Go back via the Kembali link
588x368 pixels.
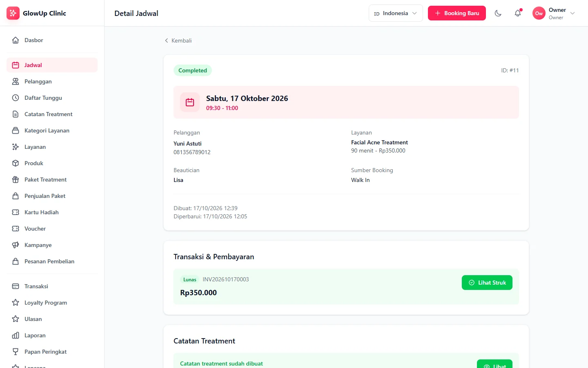(x=178, y=40)
